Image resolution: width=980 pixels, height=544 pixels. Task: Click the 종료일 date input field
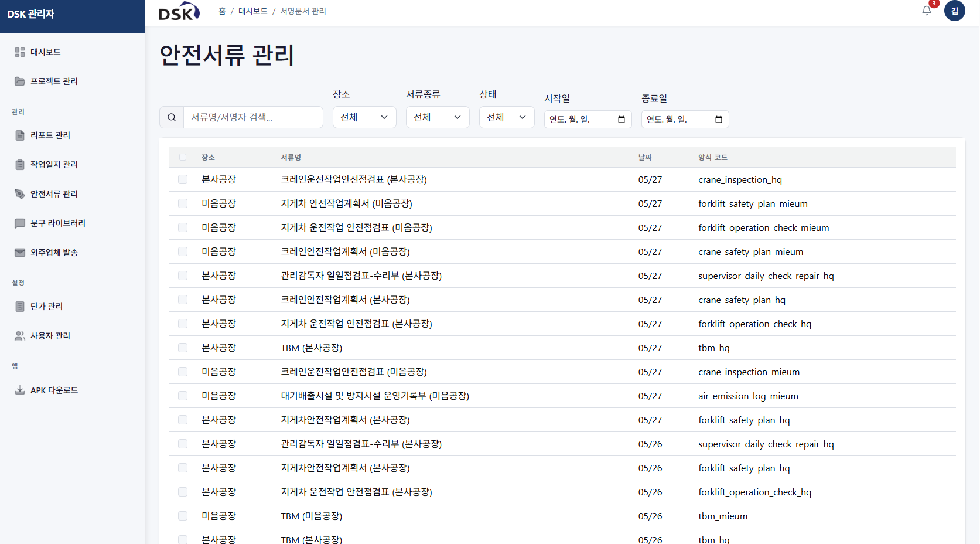tap(685, 120)
